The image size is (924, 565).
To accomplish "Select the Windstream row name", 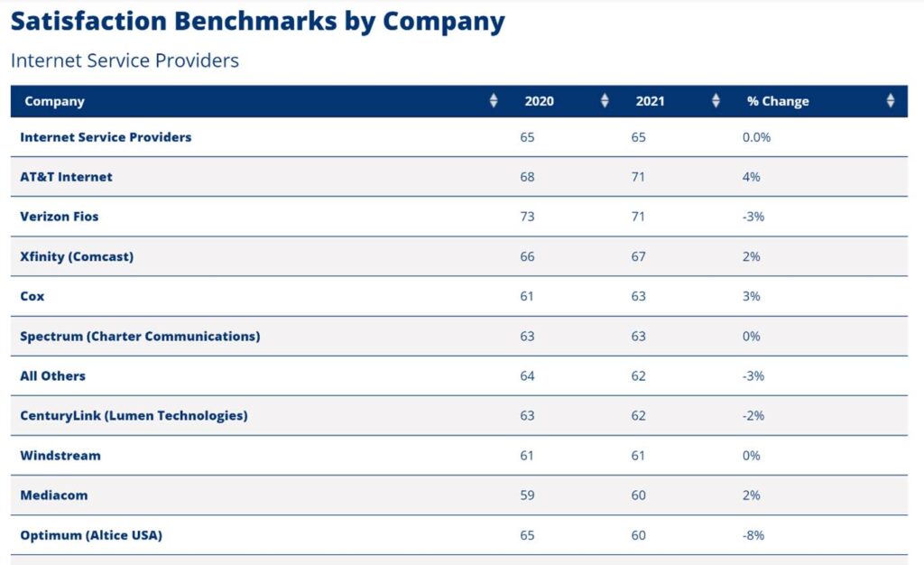I will coord(60,455).
